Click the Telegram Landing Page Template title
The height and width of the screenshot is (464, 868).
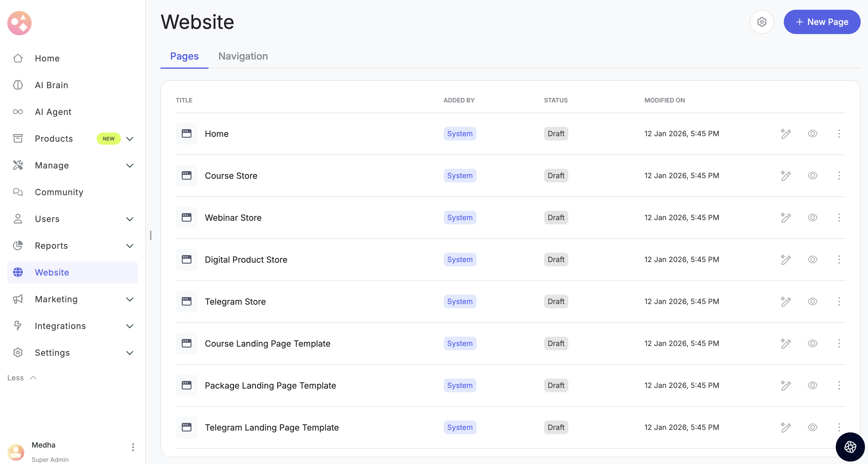272,427
